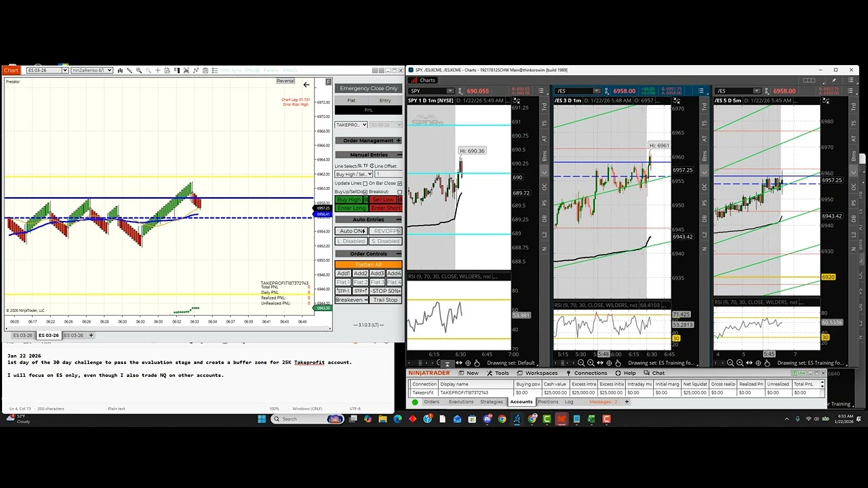Image resolution: width=868 pixels, height=488 pixels.
Task: Click the Breakeven button
Action: click(x=351, y=300)
